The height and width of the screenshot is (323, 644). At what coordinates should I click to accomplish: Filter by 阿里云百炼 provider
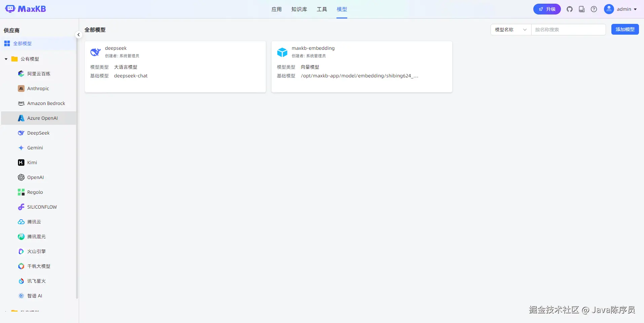click(39, 74)
